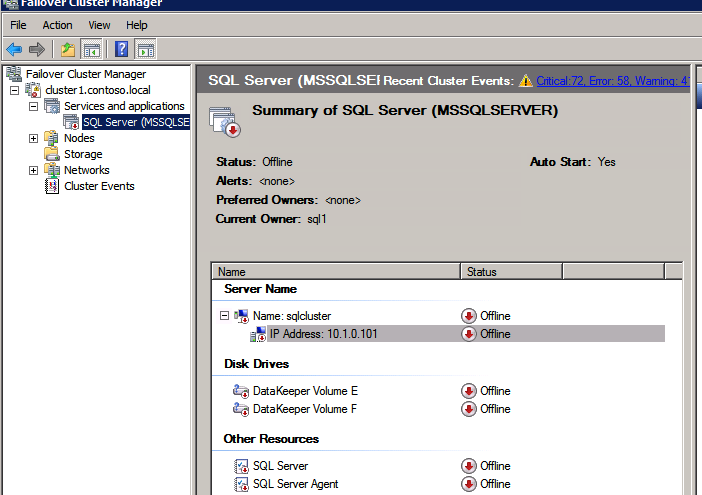Click the SQL Server (MSSQLSE tree node icon
The width and height of the screenshot is (702, 495).
click(x=71, y=122)
